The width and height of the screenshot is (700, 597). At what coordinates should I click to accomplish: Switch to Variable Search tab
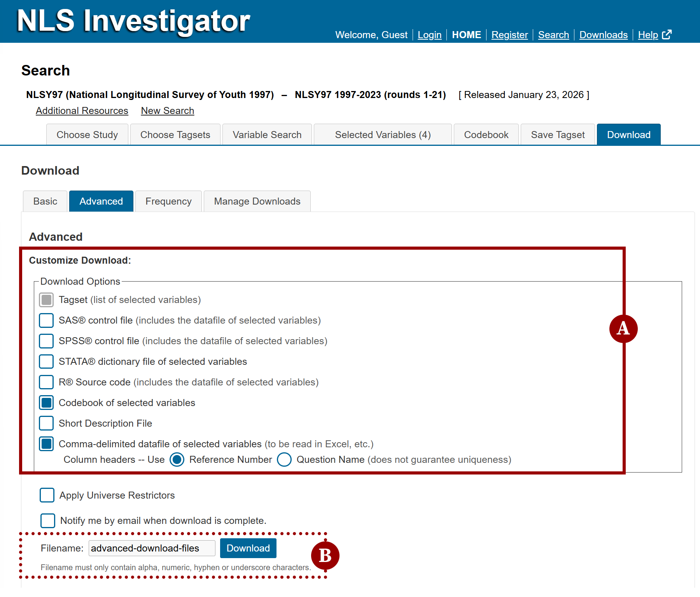[x=267, y=135]
